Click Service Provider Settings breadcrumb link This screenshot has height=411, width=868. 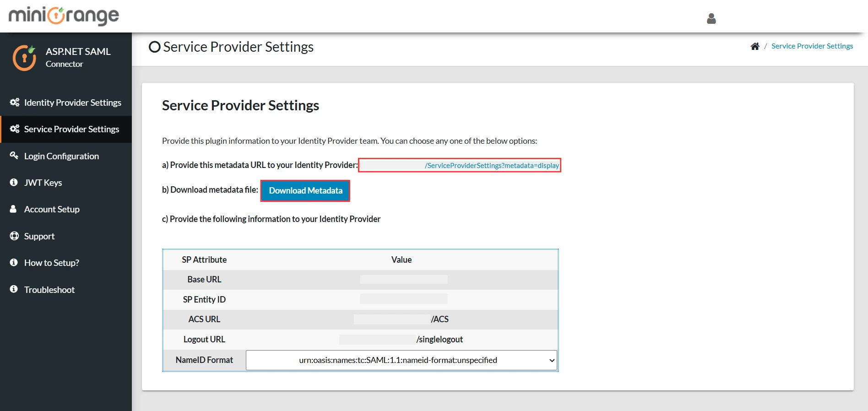click(812, 46)
